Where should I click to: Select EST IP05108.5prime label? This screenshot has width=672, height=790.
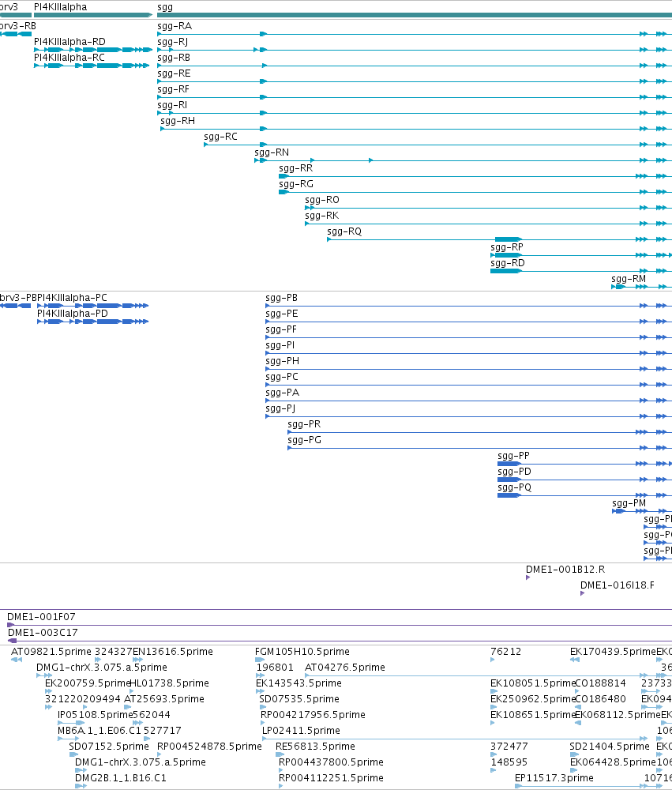point(96,715)
